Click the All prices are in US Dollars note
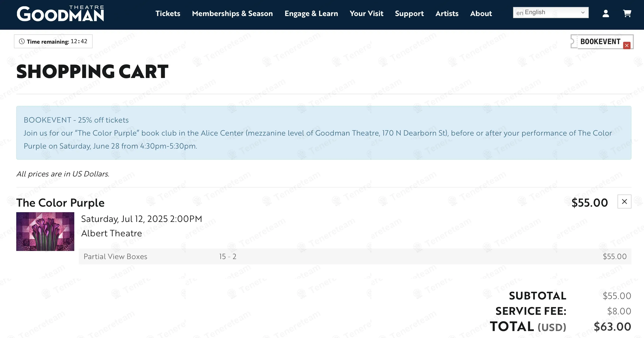Image resolution: width=644 pixels, height=338 pixels. (63, 174)
